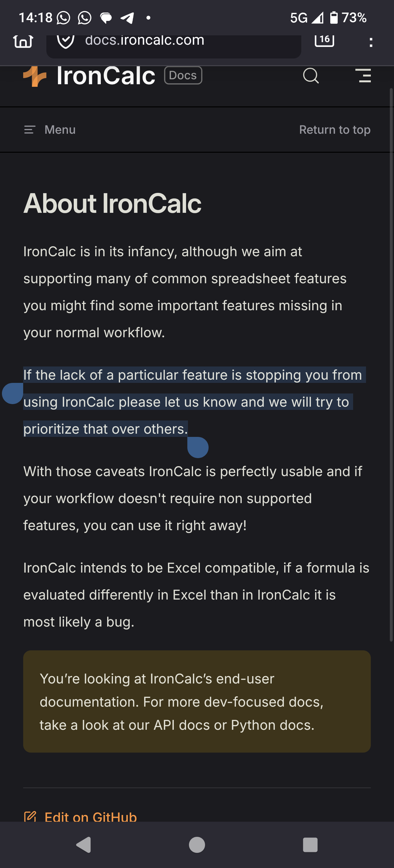Click the orange IronCalc logo icon
Screen dimensions: 394x868
[35, 76]
